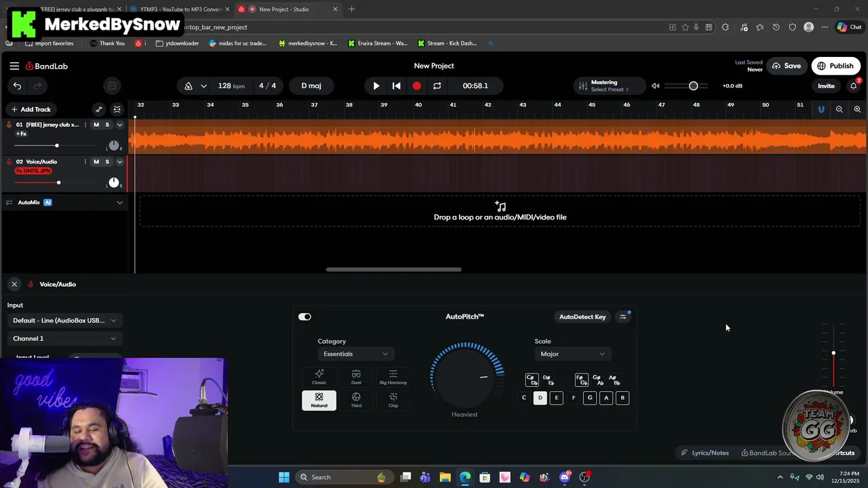
Task: Open the Channel 1 dropdown
Action: click(x=64, y=338)
